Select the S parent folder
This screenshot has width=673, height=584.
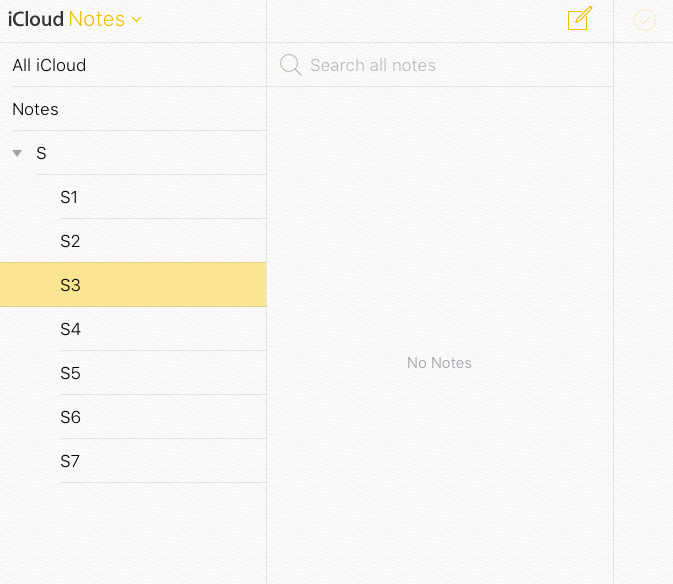pos(133,153)
